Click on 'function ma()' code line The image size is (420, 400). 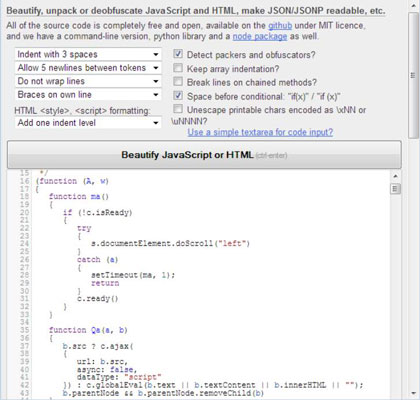pyautogui.click(x=79, y=197)
